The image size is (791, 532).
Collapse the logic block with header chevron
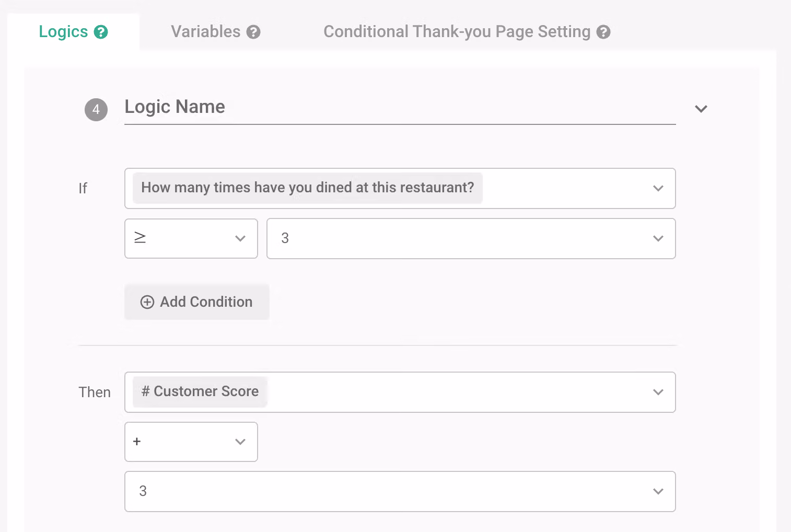701,109
